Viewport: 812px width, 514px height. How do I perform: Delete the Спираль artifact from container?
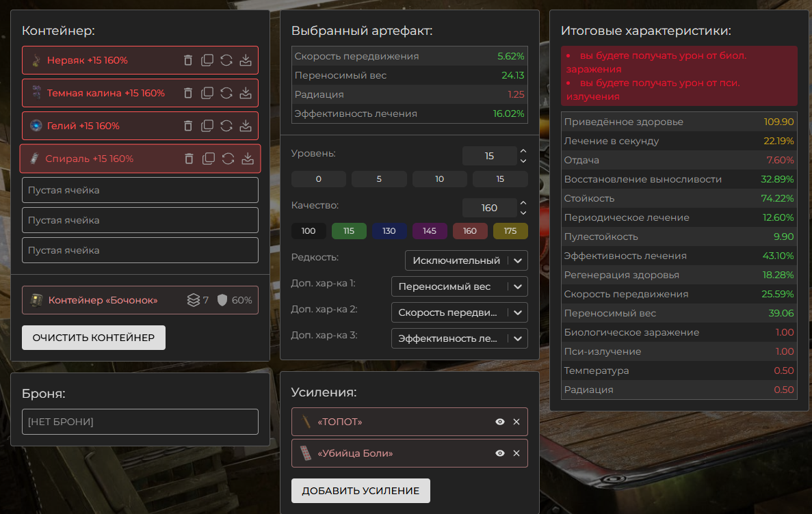point(189,159)
